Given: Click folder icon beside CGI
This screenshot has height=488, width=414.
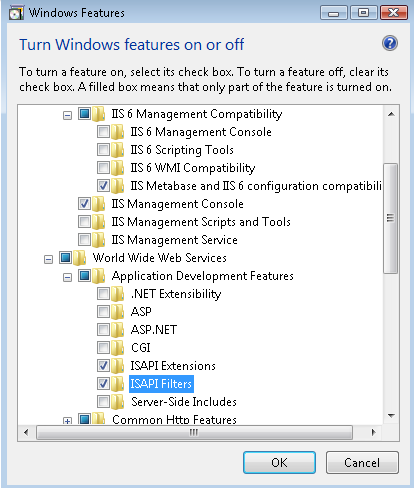Looking at the screenshot, I should pyautogui.click(x=118, y=348).
